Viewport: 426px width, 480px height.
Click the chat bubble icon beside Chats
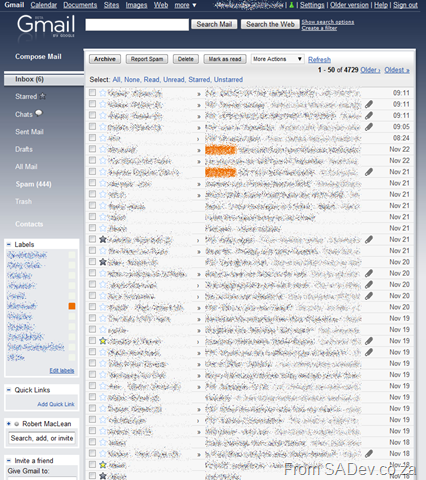click(x=39, y=113)
